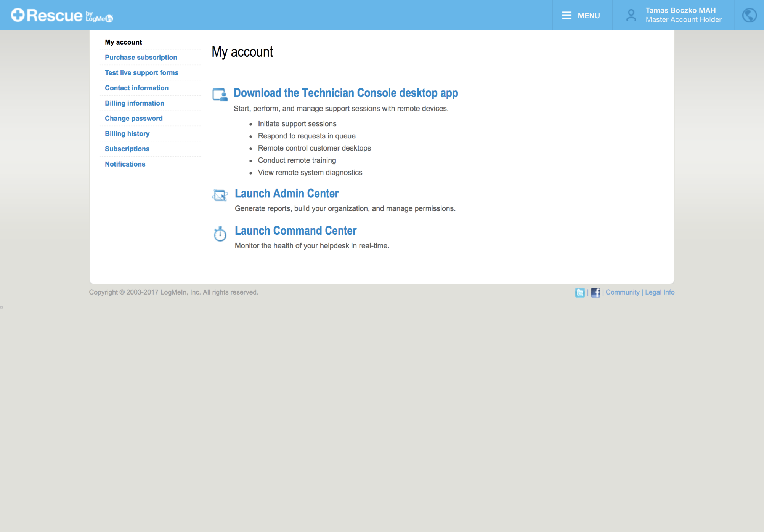Open Notifications settings link
Screen dimensions: 764x532
pyautogui.click(x=125, y=164)
